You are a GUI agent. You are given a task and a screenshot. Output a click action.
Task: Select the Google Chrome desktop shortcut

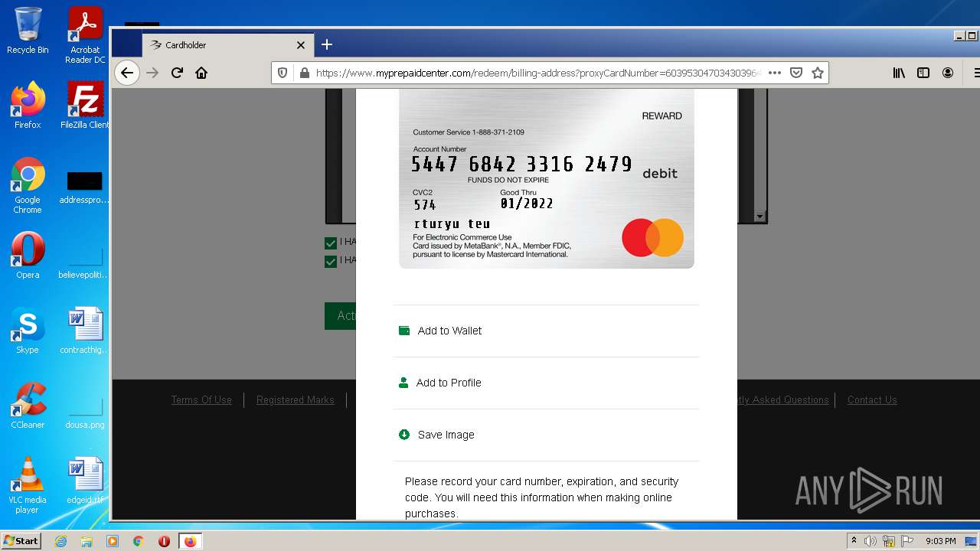coord(28,186)
